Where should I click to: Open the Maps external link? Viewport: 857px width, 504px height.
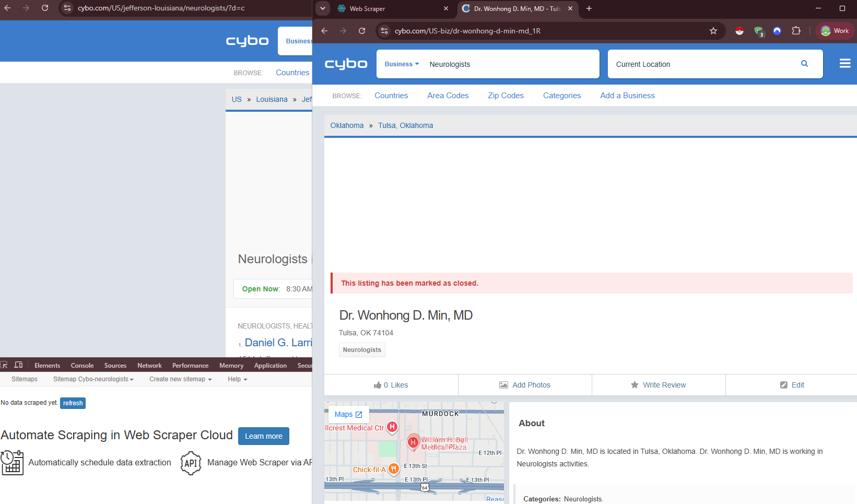348,414
